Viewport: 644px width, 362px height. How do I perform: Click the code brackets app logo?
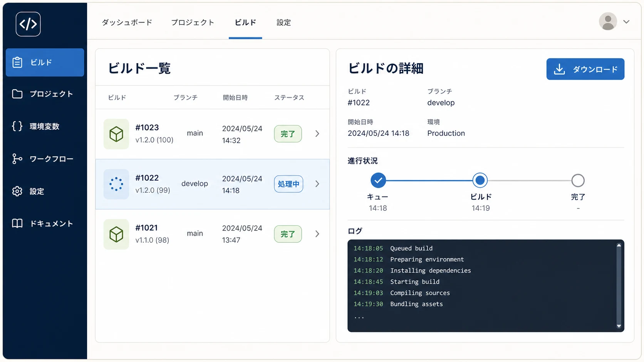[x=28, y=24]
